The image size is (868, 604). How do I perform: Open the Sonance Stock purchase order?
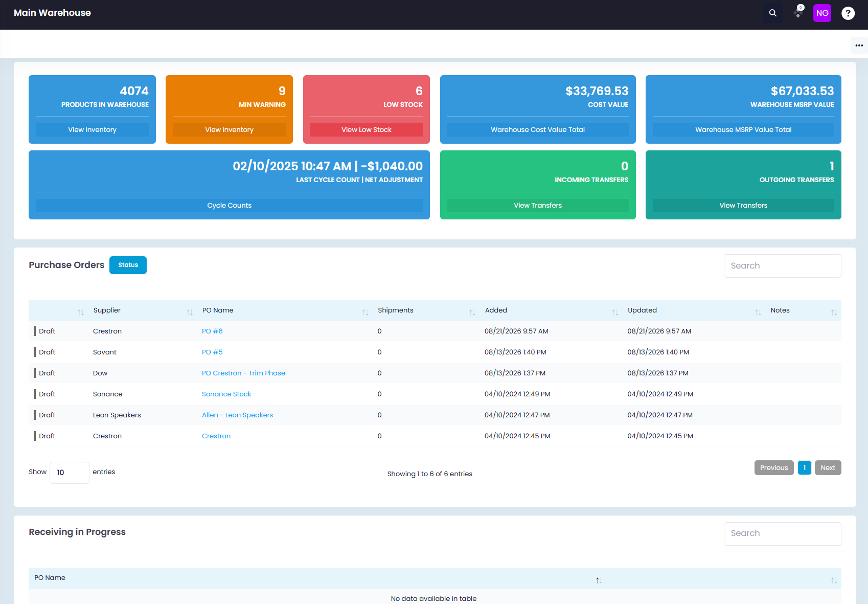(226, 394)
